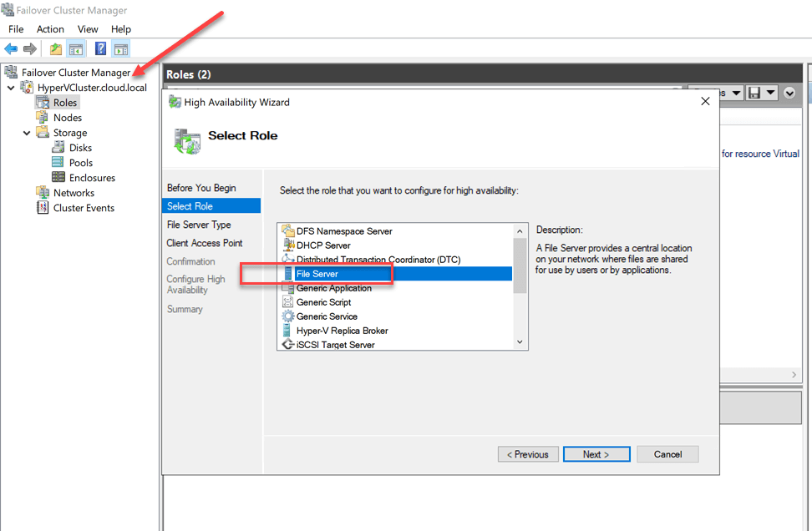Go to Client Access Point wizard step
The height and width of the screenshot is (531, 812).
tap(205, 243)
